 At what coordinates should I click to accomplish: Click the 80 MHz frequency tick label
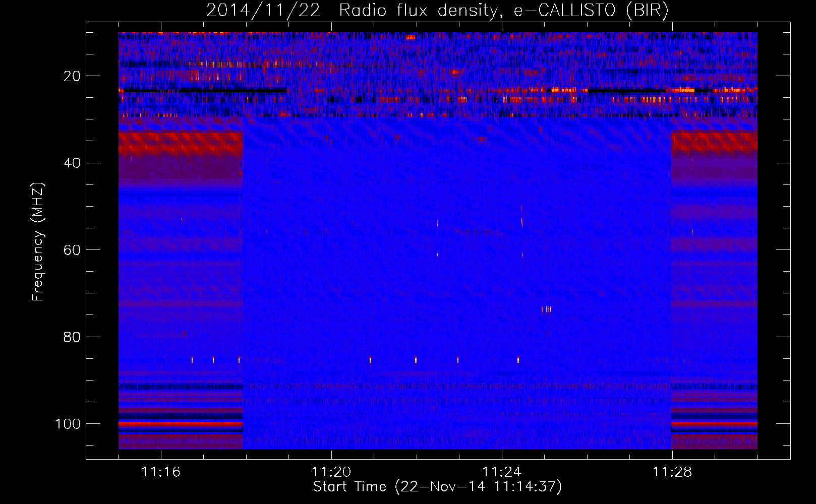click(x=72, y=337)
